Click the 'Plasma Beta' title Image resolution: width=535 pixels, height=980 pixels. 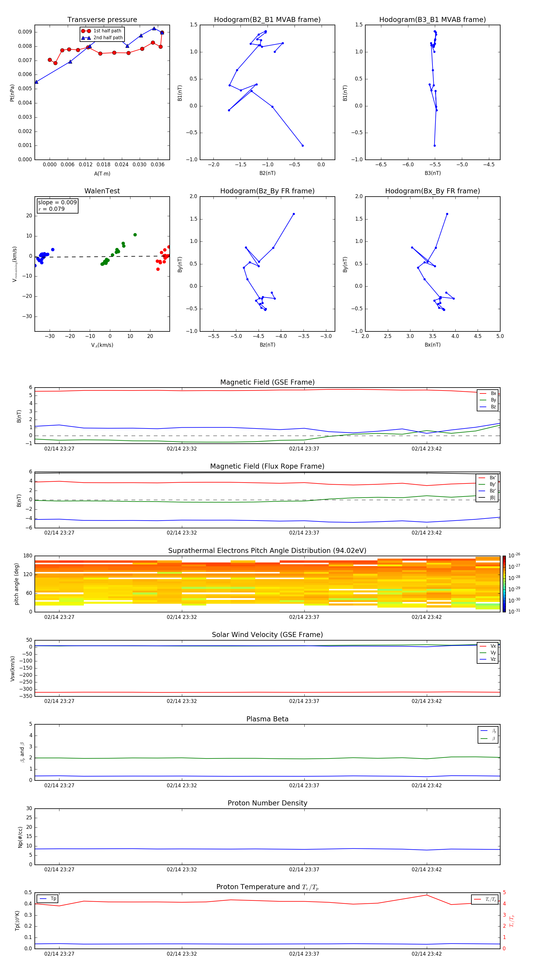pos(267,719)
